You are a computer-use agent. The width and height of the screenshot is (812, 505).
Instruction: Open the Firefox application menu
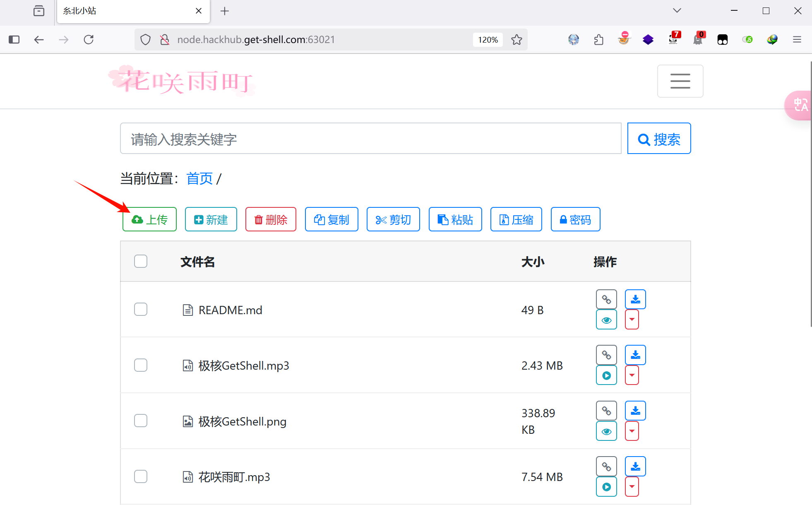pos(797,40)
